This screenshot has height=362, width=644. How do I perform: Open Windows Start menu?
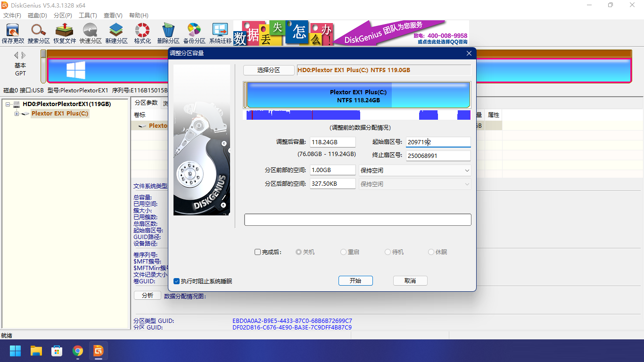[x=16, y=351]
